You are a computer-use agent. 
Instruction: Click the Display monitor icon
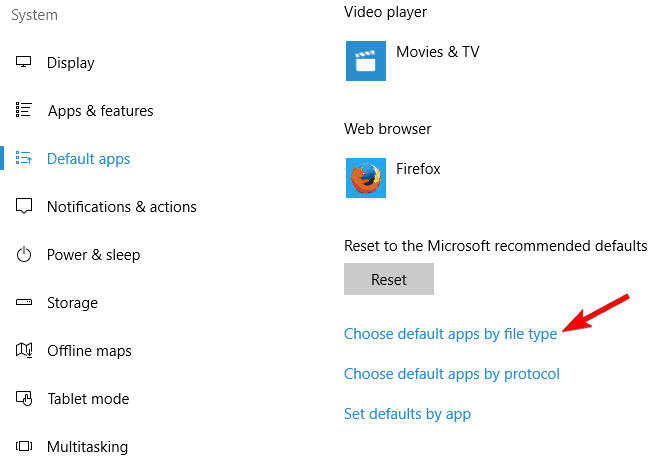click(23, 62)
